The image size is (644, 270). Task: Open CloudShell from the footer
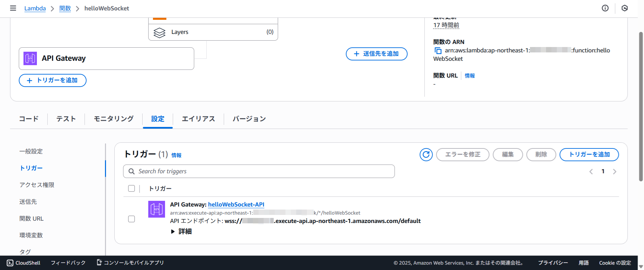(23, 263)
